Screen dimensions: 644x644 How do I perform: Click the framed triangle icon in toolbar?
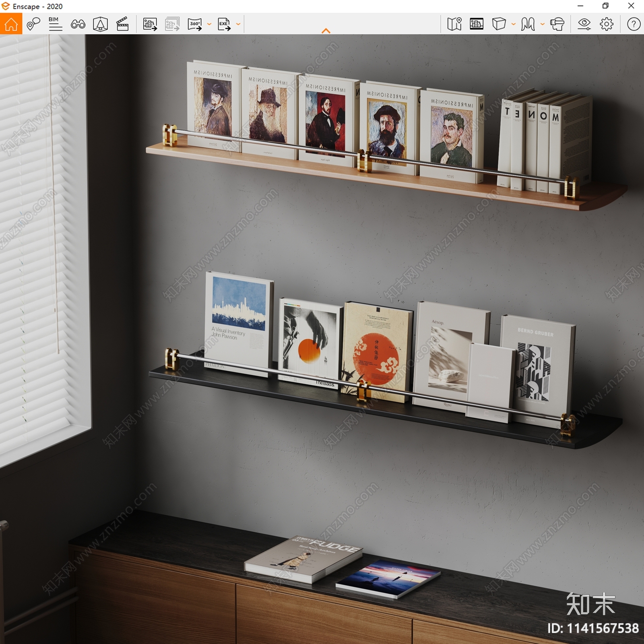coord(100,24)
